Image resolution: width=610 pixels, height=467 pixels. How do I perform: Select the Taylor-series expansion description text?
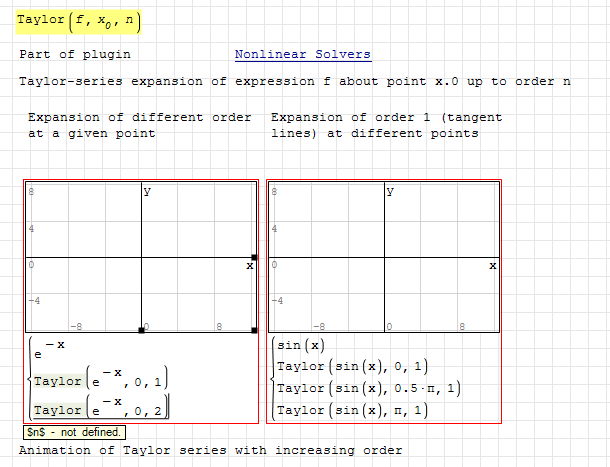coord(294,81)
